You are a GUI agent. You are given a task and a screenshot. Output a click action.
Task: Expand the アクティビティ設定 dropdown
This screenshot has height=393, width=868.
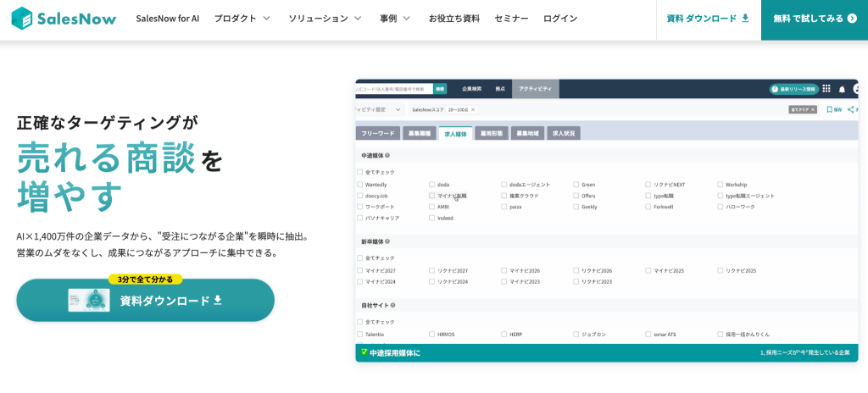(x=379, y=109)
